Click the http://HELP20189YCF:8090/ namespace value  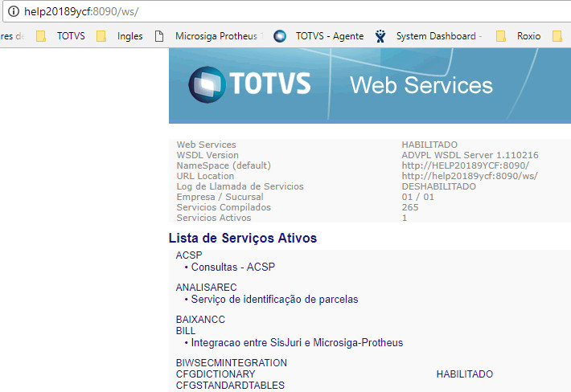(466, 165)
